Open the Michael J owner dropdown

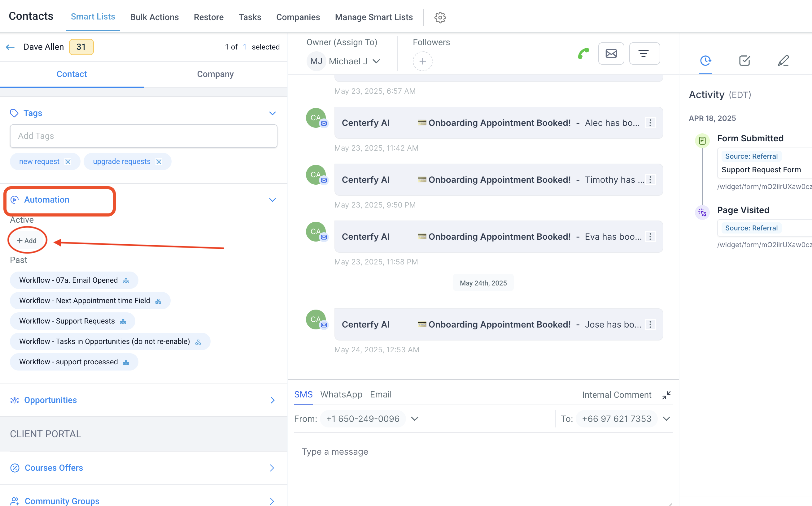click(376, 61)
